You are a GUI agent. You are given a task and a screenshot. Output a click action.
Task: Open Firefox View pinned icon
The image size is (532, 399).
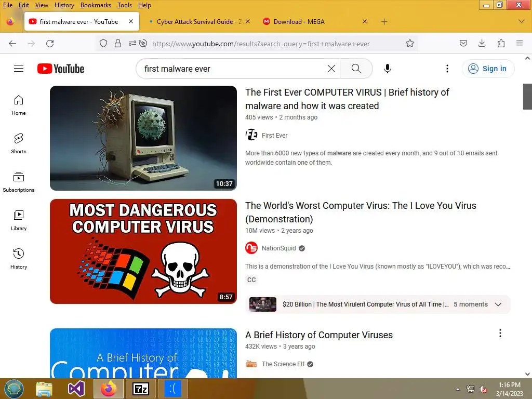coord(10,21)
